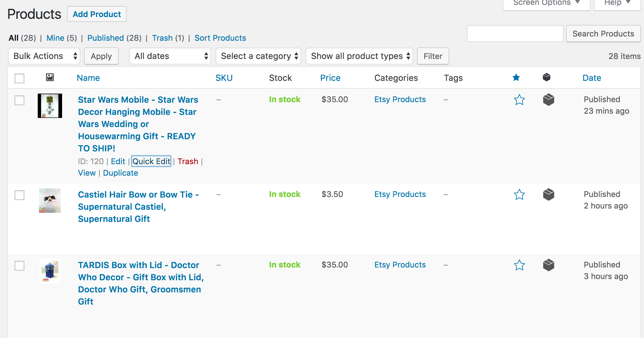
Task: Click product type box icon on Castiel row
Action: click(548, 195)
